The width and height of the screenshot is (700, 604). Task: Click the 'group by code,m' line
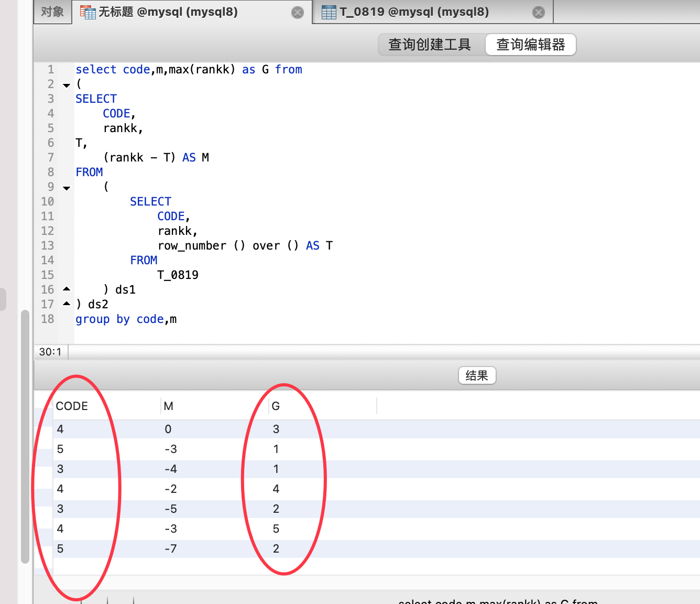pos(126,319)
